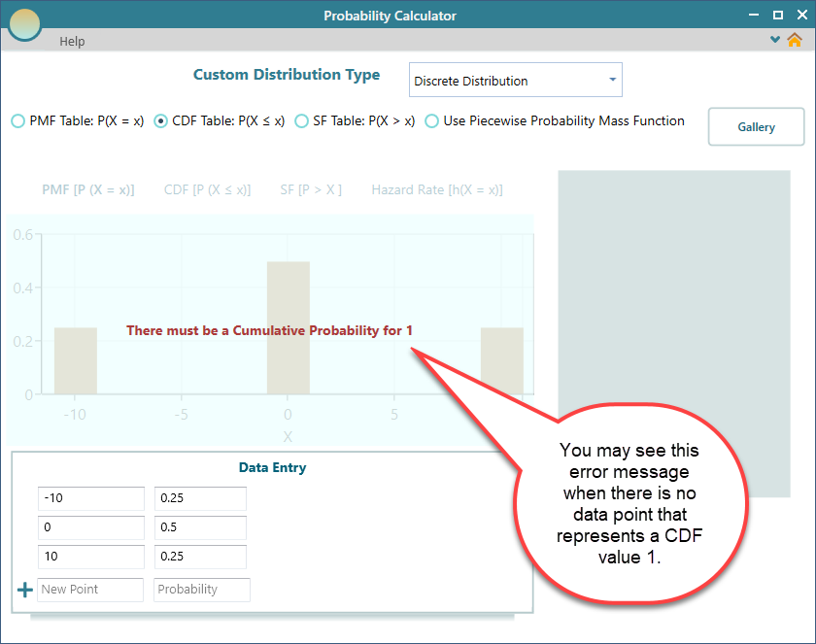Click the blue chevron beside home icon
Image resolution: width=816 pixels, height=644 pixels.
(x=774, y=41)
